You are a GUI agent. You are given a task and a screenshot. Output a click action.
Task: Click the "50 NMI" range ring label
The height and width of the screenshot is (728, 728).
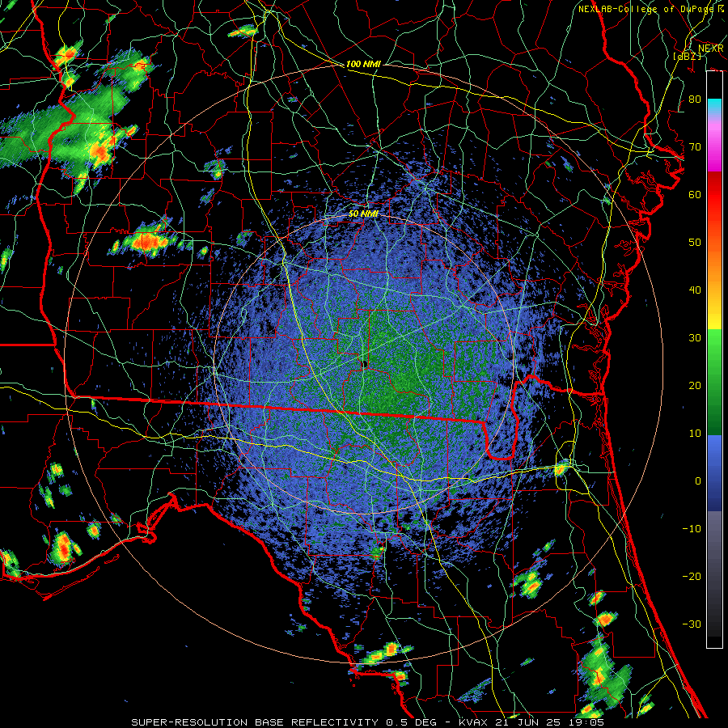363,214
